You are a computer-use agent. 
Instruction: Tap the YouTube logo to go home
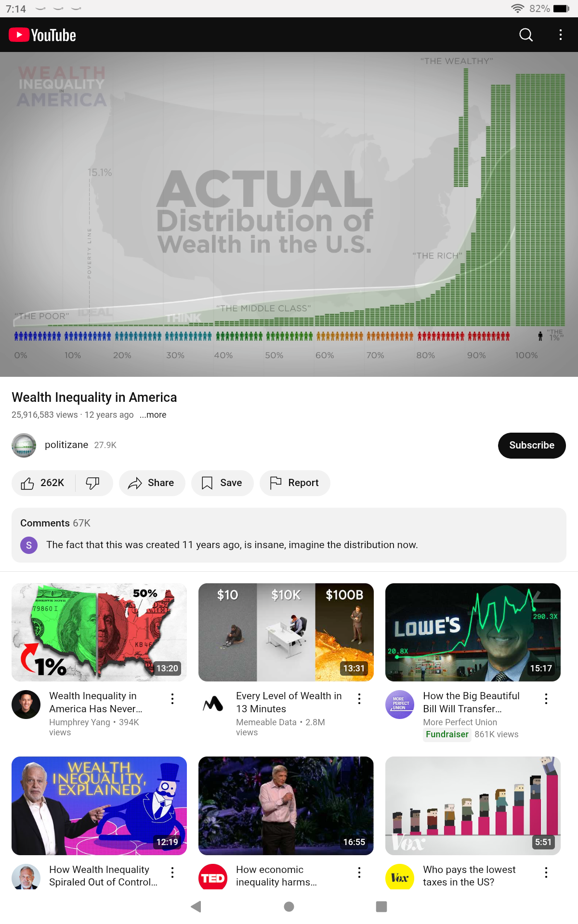tap(42, 35)
